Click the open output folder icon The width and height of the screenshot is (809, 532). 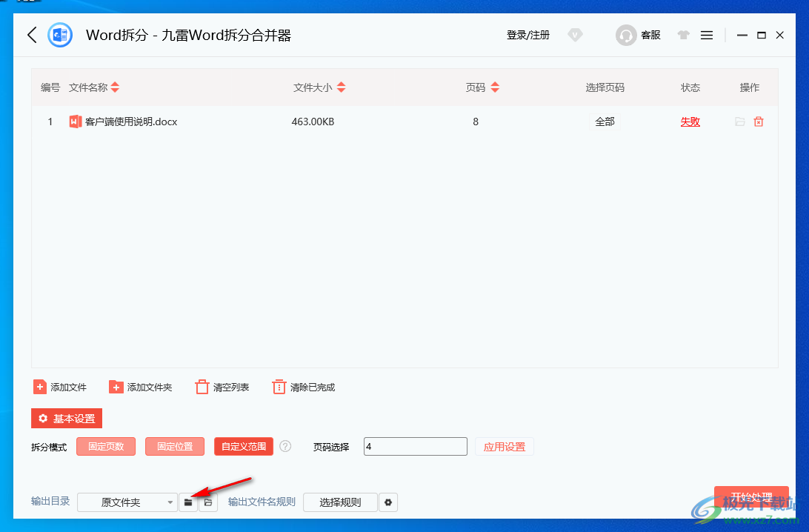(x=207, y=502)
